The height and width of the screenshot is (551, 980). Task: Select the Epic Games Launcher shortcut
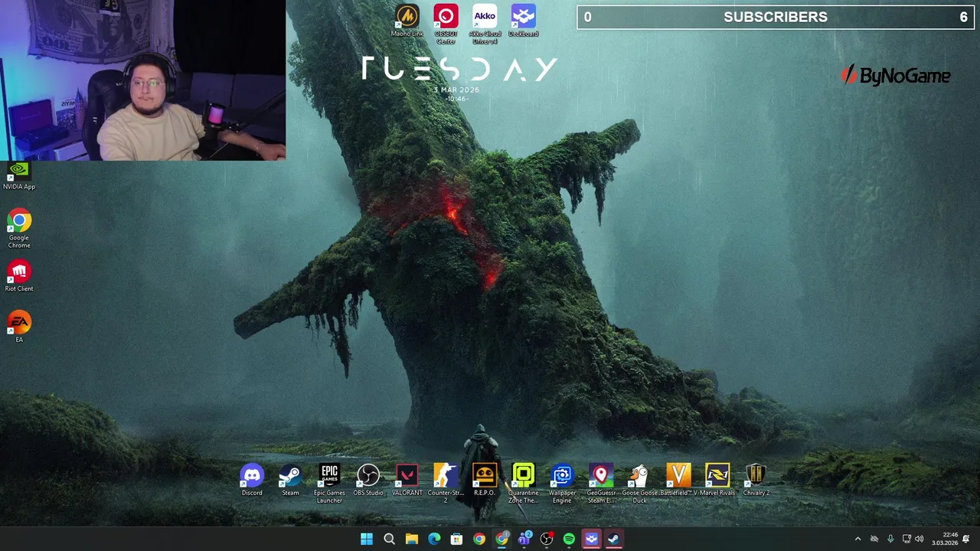click(x=329, y=484)
